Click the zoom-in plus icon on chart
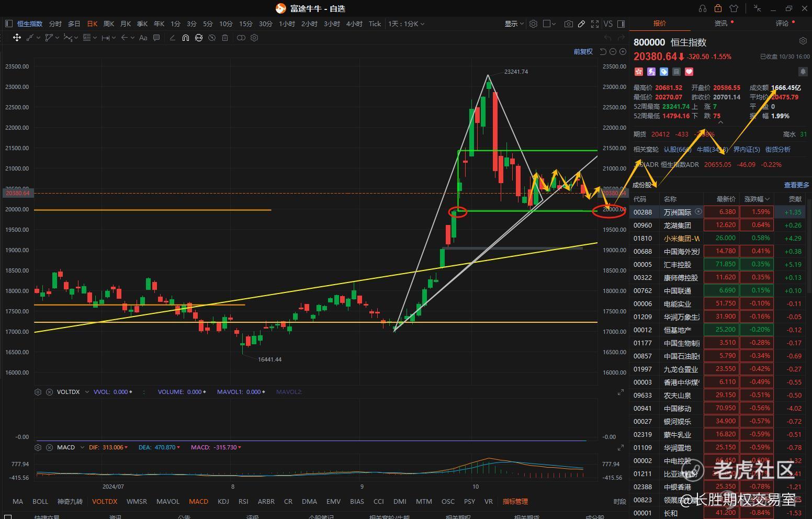Viewport: 812px width, 519px height. click(623, 51)
